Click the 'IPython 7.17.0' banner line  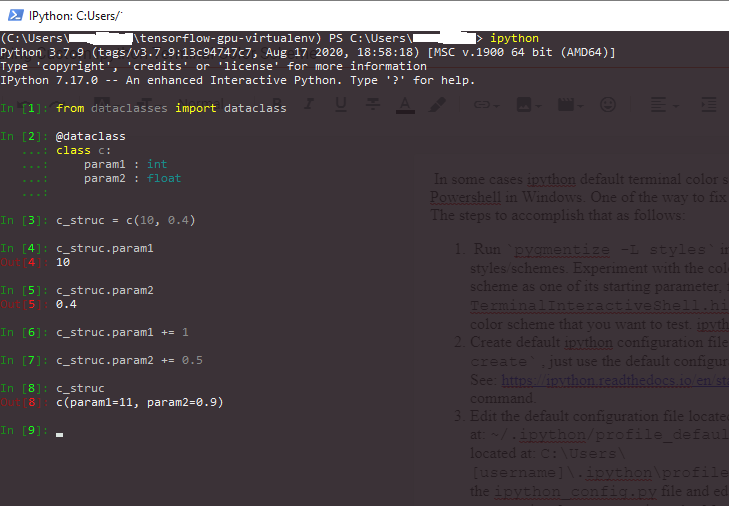click(238, 80)
